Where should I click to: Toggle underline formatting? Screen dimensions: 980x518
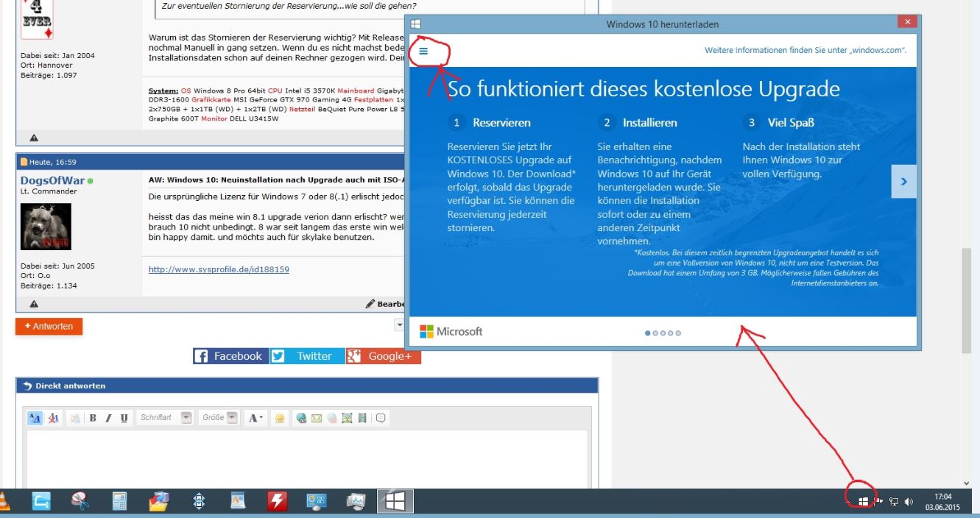[124, 418]
